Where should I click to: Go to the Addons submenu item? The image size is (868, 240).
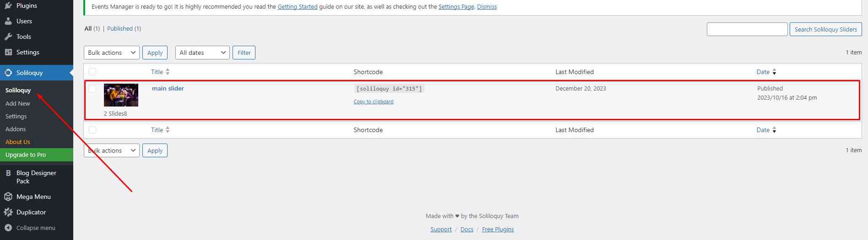click(16, 129)
